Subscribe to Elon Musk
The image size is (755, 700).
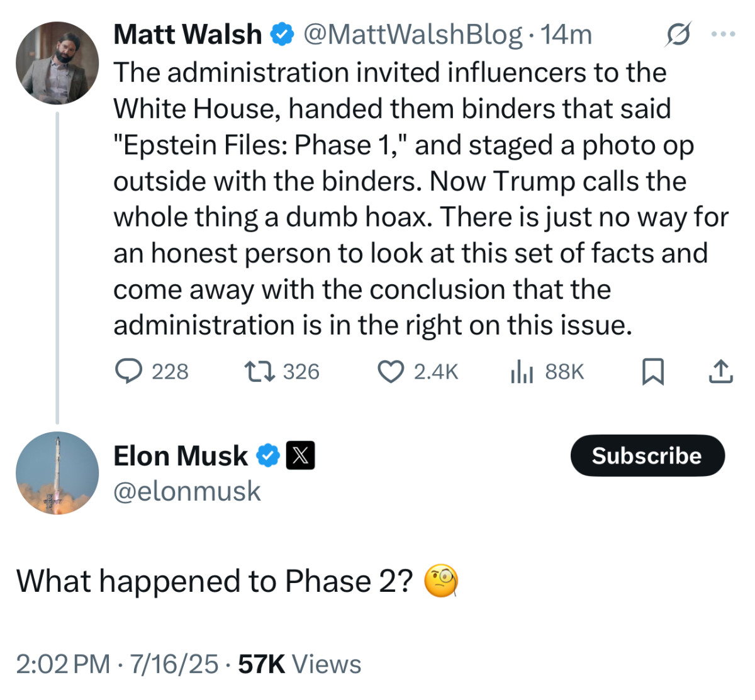tap(647, 455)
